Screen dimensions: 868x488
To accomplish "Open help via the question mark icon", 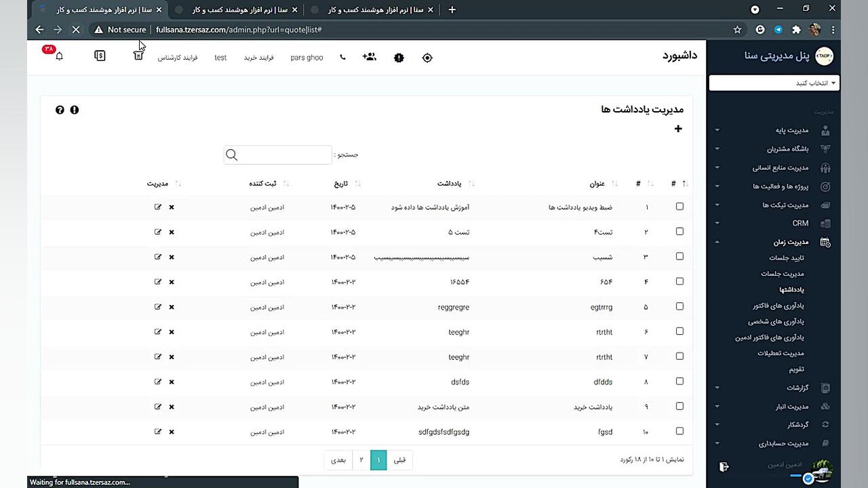I will click(x=60, y=109).
